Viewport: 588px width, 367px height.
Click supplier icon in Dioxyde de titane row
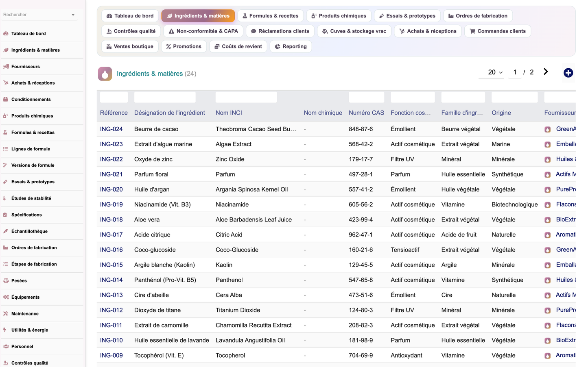click(548, 311)
